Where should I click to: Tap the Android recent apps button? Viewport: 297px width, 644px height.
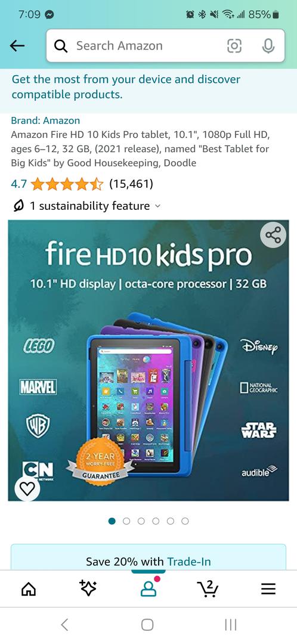230,625
